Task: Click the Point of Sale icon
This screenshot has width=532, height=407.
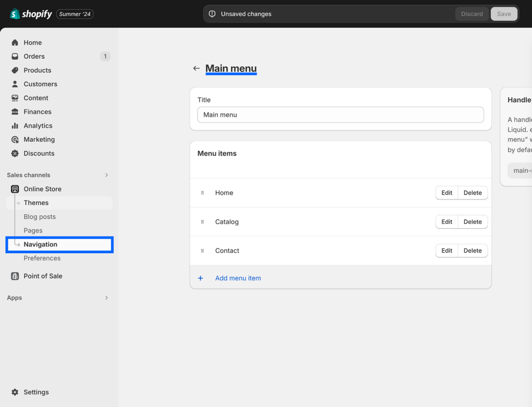Action: (x=15, y=276)
